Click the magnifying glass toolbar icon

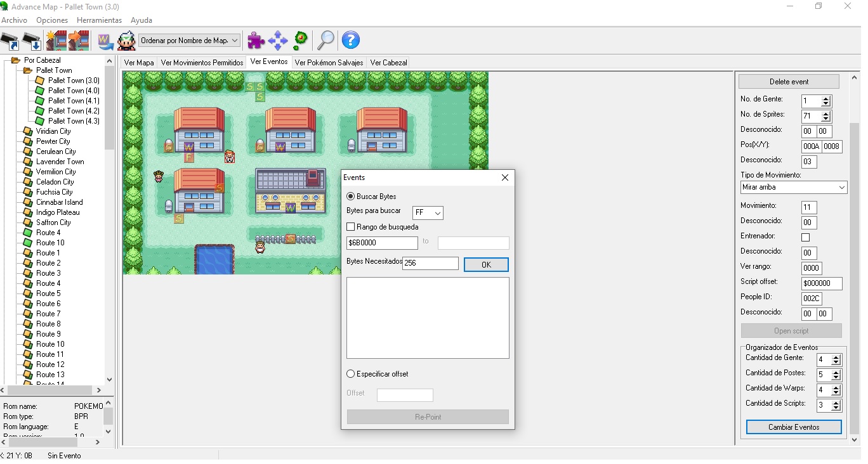tap(325, 41)
